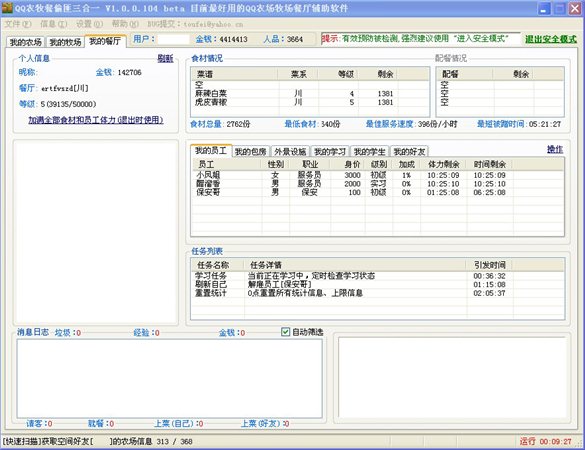Viewport: 585px width, 450px height.
Task: Open 我的学生 tab
Action: tap(369, 151)
